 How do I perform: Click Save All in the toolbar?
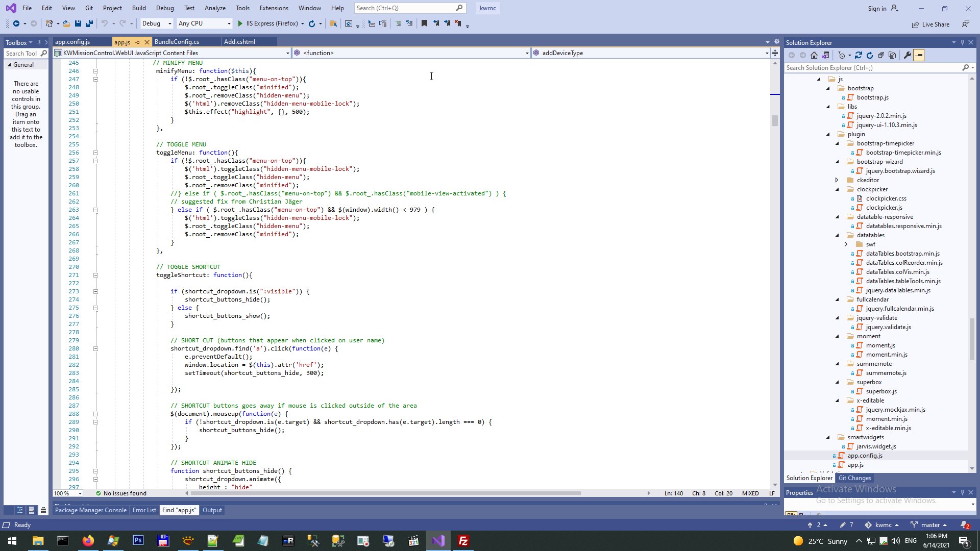[89, 23]
